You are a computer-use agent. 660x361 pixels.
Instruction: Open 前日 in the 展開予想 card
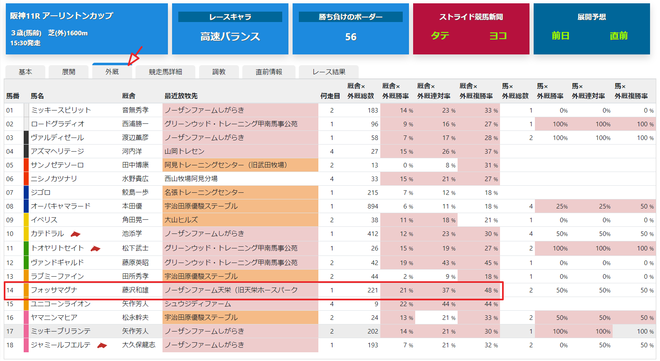pyautogui.click(x=561, y=36)
